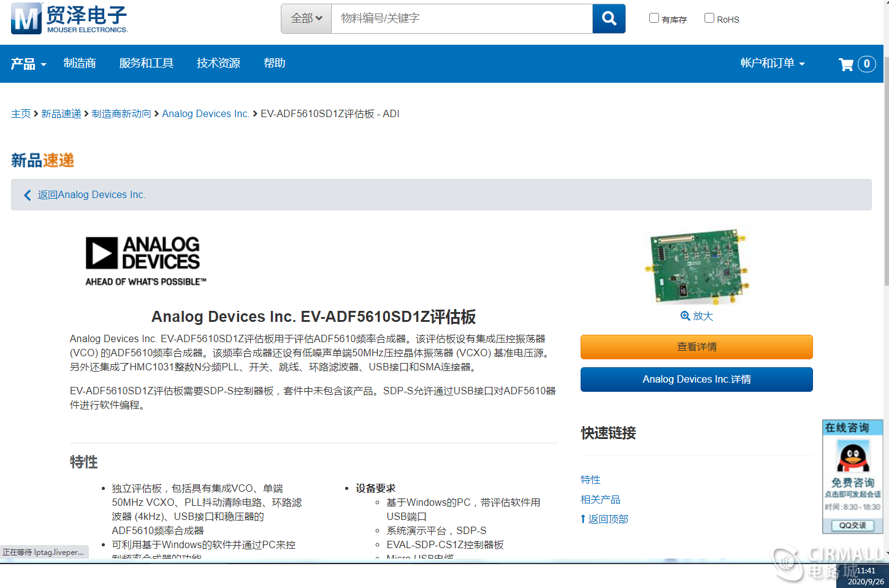This screenshot has width=889, height=588.
Task: Open the 新品速递 breadcrumb link
Action: (x=61, y=113)
